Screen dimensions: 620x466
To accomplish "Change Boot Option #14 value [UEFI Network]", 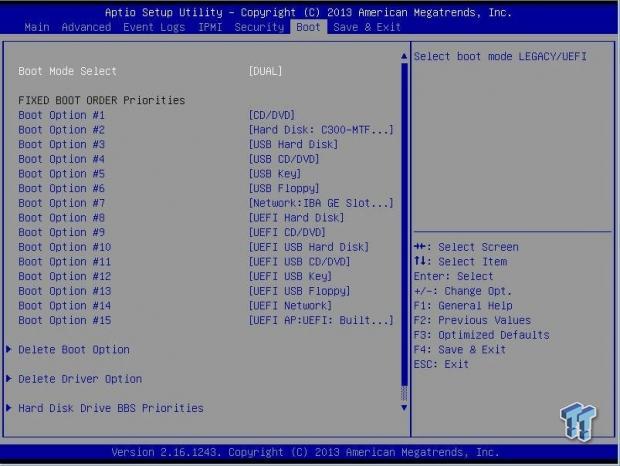I will pyautogui.click(x=290, y=305).
